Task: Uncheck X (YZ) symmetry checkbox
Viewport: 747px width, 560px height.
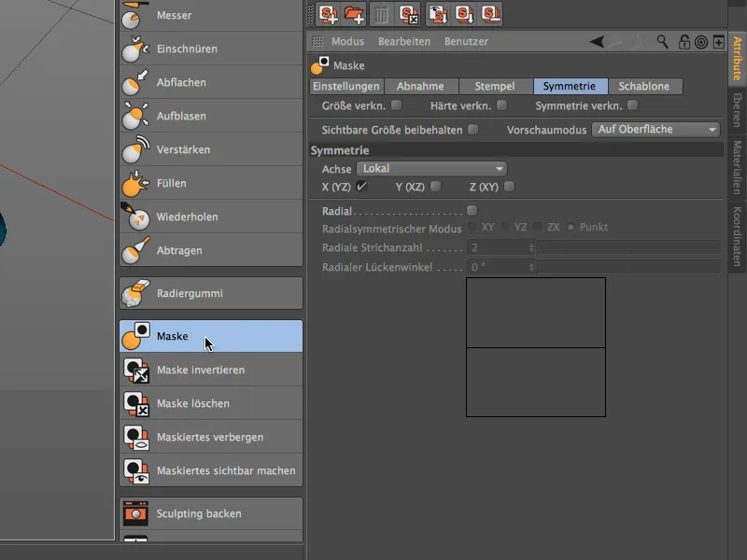Action: (x=361, y=186)
